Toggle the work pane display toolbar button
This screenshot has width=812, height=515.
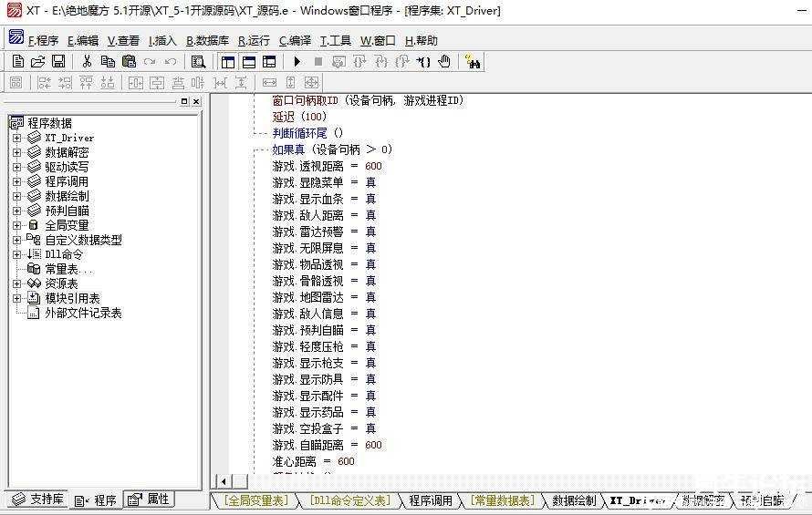[228, 62]
